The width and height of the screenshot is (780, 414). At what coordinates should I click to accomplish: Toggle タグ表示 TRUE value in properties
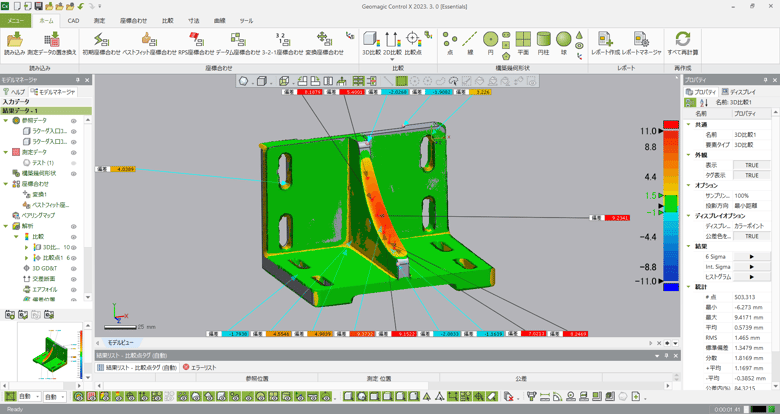pos(752,175)
